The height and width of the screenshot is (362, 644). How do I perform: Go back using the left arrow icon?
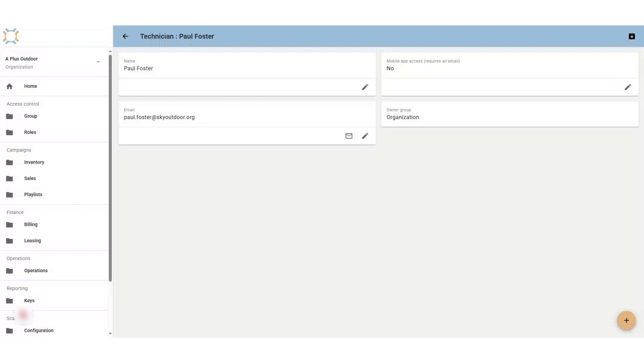[x=125, y=36]
